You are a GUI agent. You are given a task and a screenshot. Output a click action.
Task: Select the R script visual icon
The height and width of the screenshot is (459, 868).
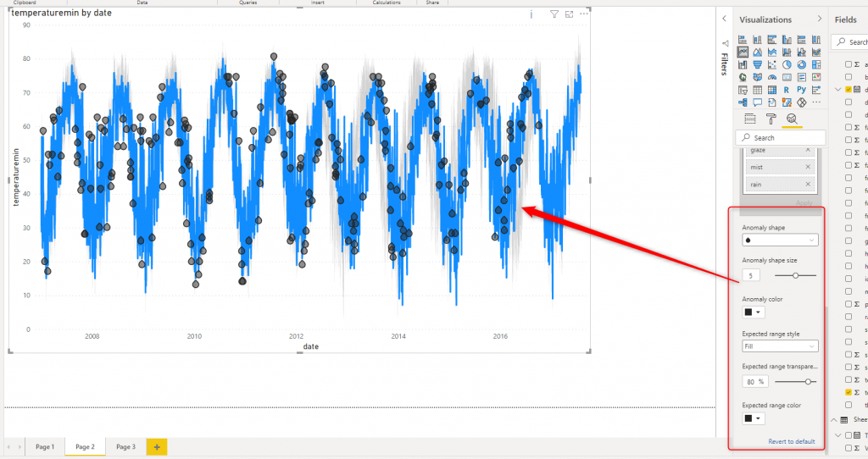(787, 90)
